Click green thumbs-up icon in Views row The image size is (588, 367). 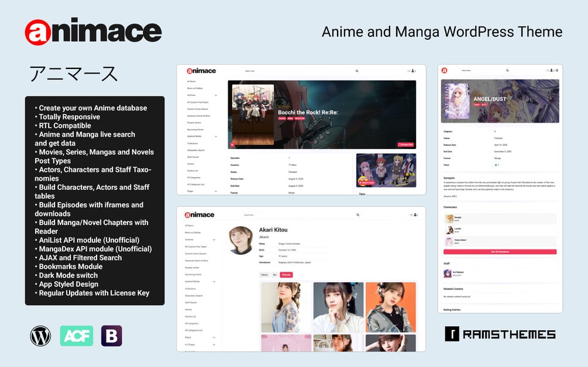coord(496,165)
